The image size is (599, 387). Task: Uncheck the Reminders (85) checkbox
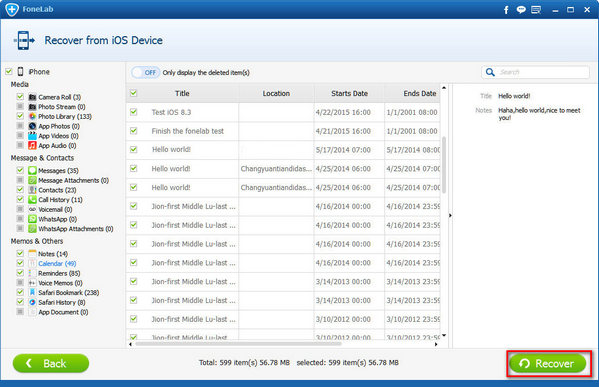(x=20, y=273)
